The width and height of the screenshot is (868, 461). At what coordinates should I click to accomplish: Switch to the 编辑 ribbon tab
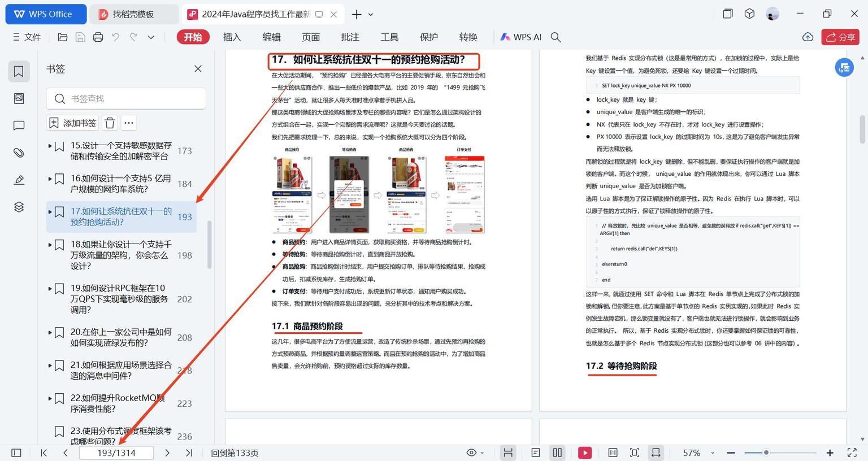271,37
